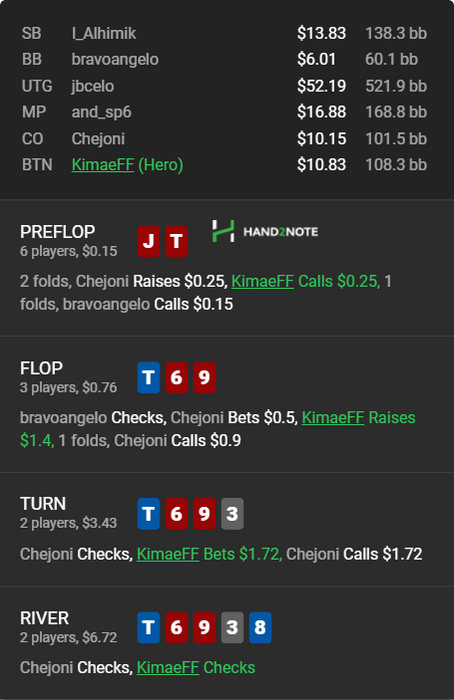Select the PREFLOP section heading

coord(58,232)
